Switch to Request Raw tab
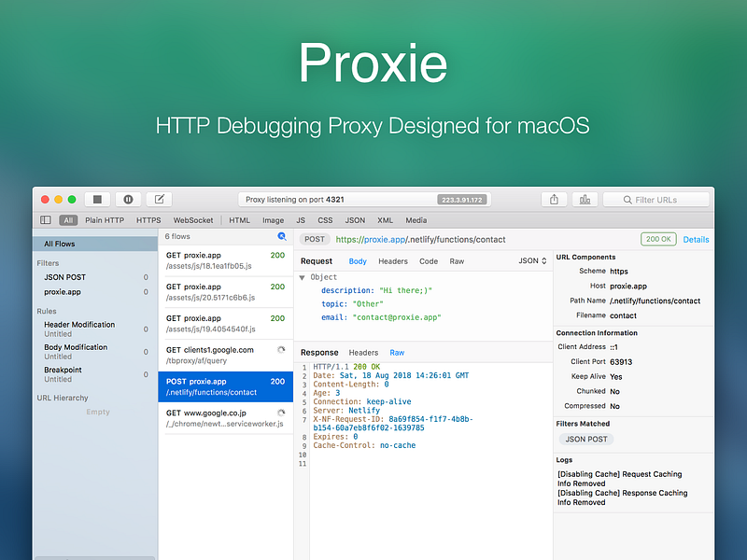Image resolution: width=747 pixels, height=560 pixels. pyautogui.click(x=457, y=261)
